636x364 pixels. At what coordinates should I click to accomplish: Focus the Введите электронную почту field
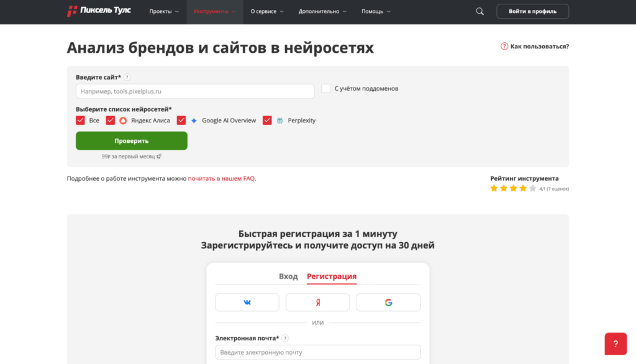point(317,352)
